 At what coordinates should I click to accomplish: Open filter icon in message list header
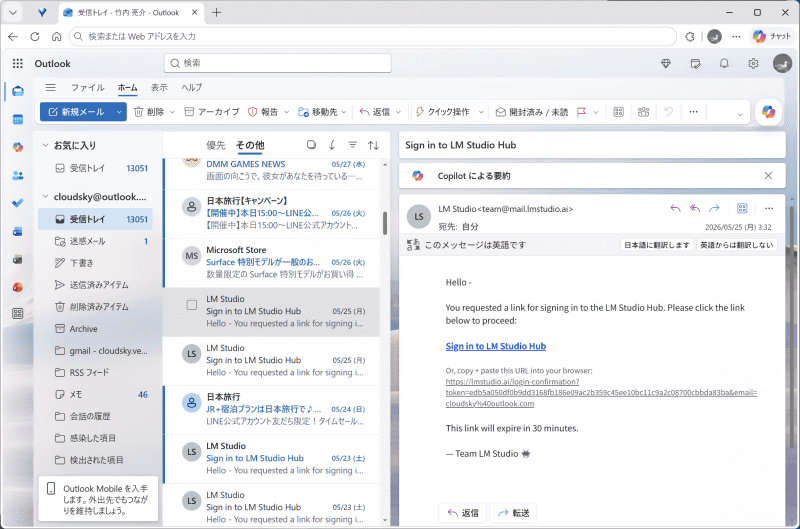[353, 145]
